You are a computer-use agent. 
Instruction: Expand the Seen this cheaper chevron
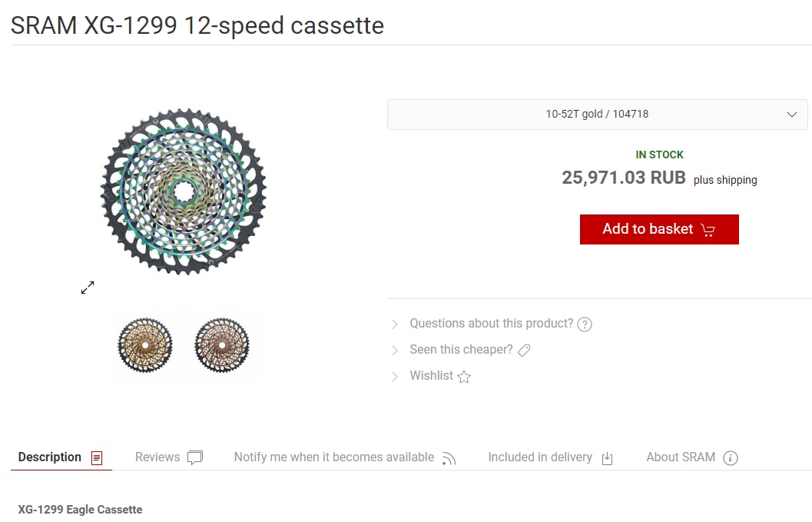tap(395, 351)
